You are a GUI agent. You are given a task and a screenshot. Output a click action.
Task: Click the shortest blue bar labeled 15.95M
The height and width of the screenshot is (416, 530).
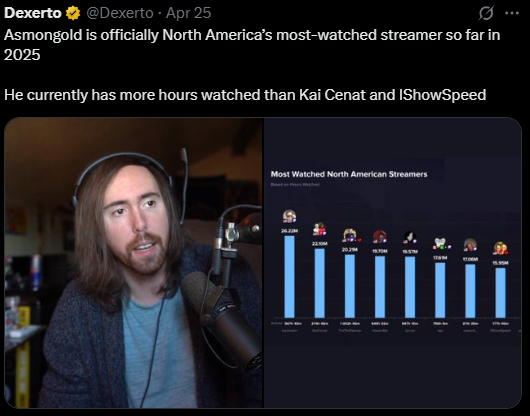point(500,293)
